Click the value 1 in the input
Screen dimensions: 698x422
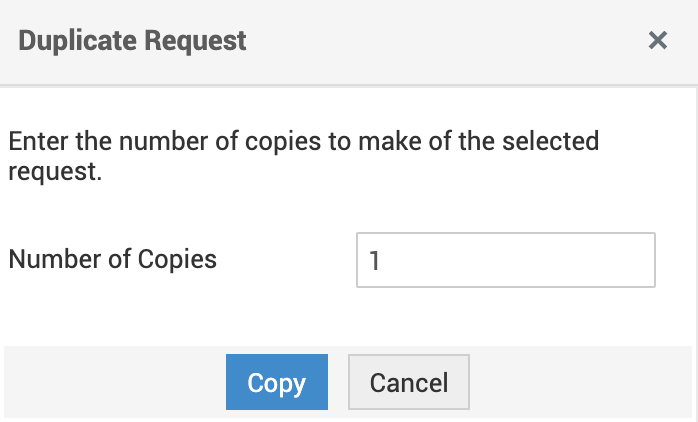(x=375, y=261)
